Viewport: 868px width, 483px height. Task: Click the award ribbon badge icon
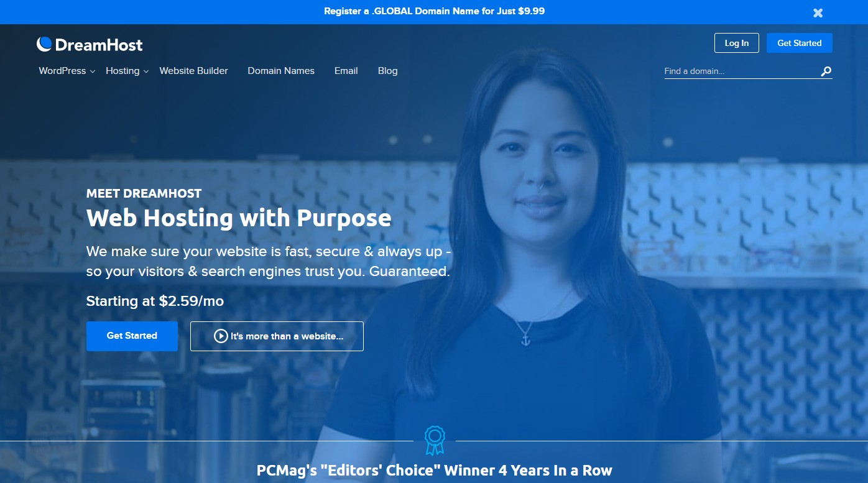435,441
